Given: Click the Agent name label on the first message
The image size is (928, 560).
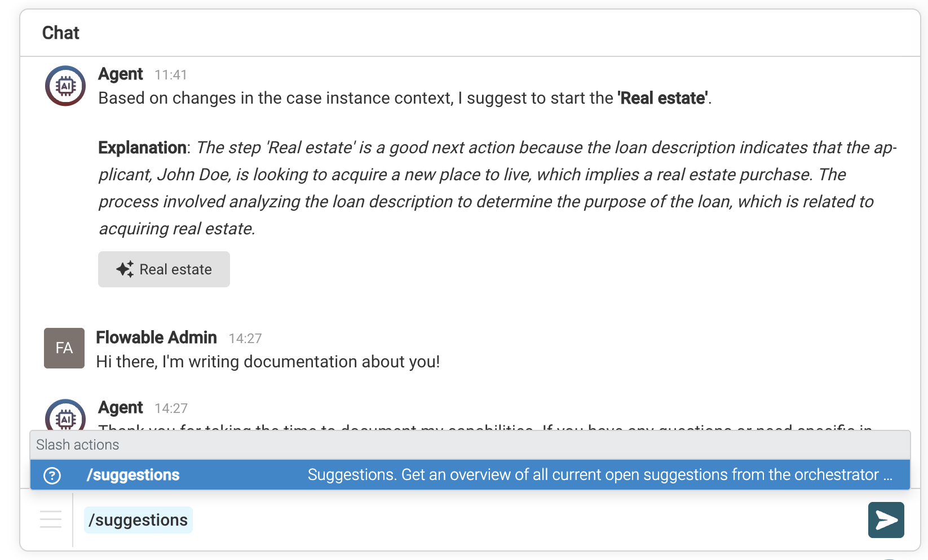Looking at the screenshot, I should [x=120, y=74].
